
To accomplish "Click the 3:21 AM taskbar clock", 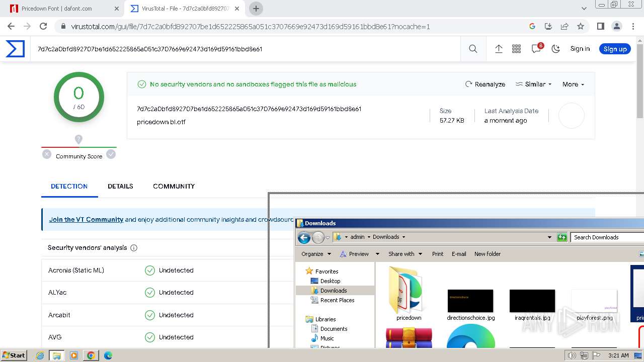I will (618, 355).
